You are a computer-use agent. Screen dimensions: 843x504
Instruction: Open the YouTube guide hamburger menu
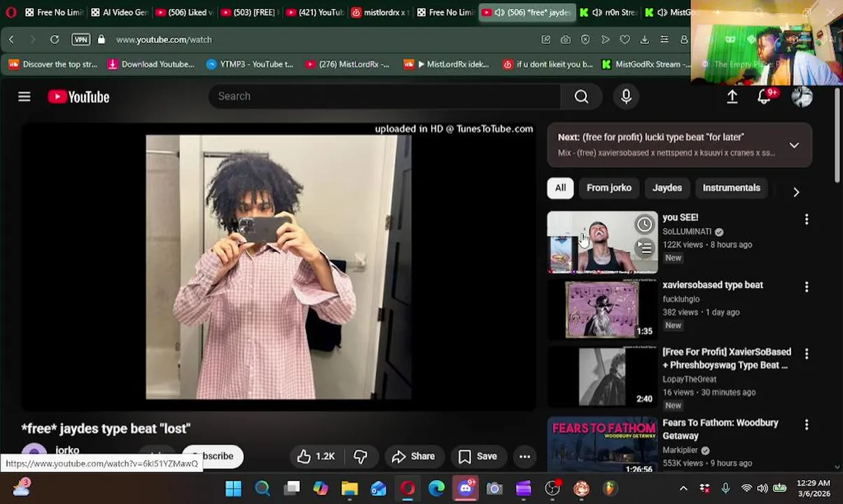(25, 97)
